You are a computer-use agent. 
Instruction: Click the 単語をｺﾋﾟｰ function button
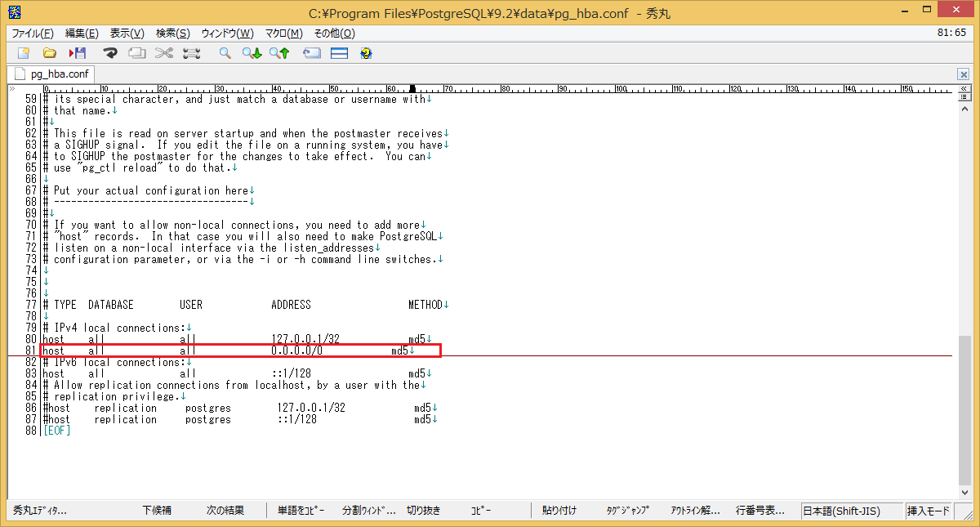pos(301,511)
